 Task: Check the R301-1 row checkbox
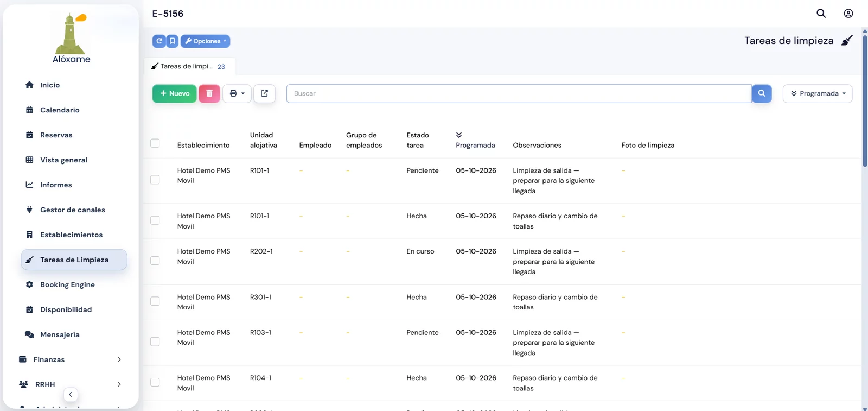(x=155, y=301)
